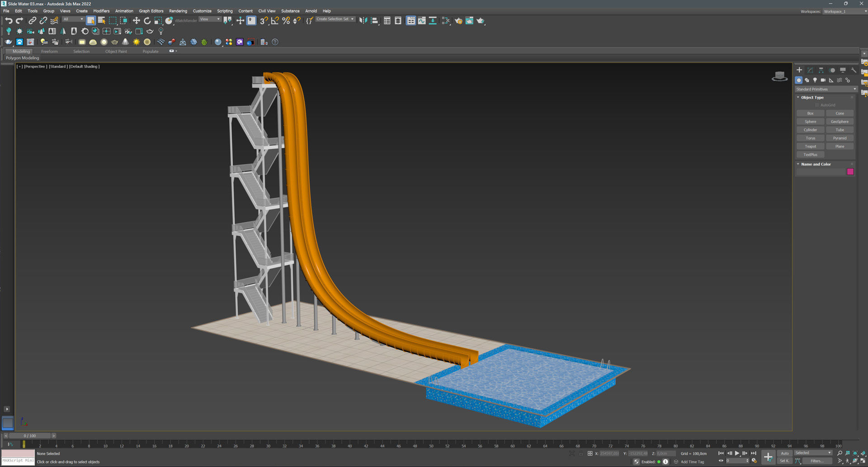Open the Rendering menu

pyautogui.click(x=178, y=11)
